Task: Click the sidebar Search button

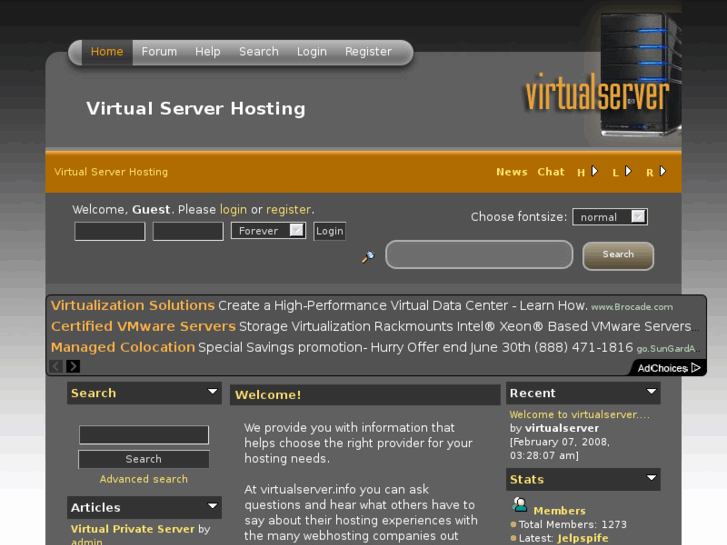Action: (x=144, y=459)
